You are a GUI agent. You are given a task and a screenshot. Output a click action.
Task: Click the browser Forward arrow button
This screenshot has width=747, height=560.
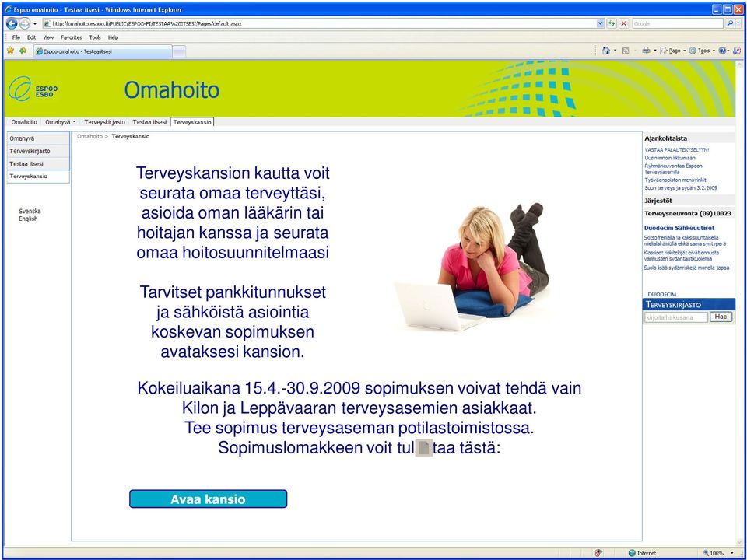point(24,23)
